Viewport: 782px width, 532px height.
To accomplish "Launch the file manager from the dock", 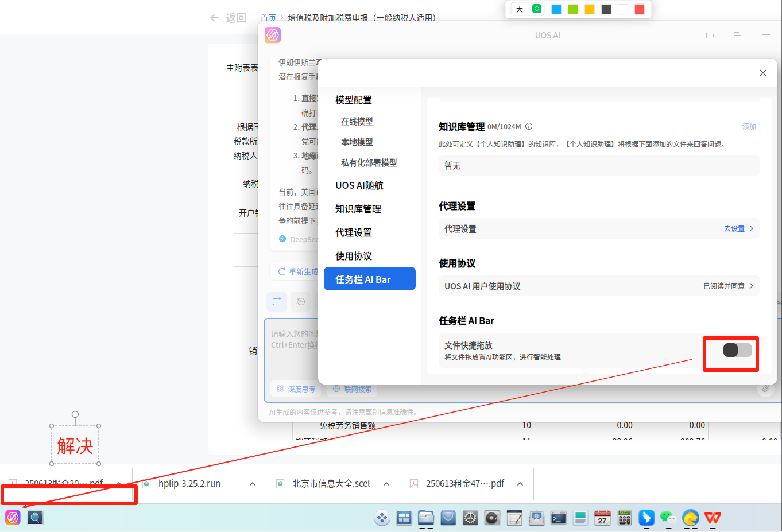I will coord(426,518).
